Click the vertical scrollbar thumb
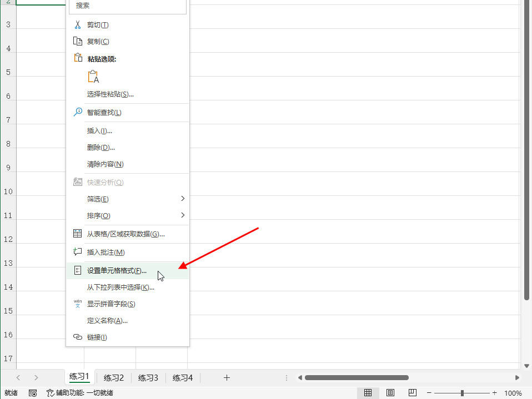 point(526,150)
